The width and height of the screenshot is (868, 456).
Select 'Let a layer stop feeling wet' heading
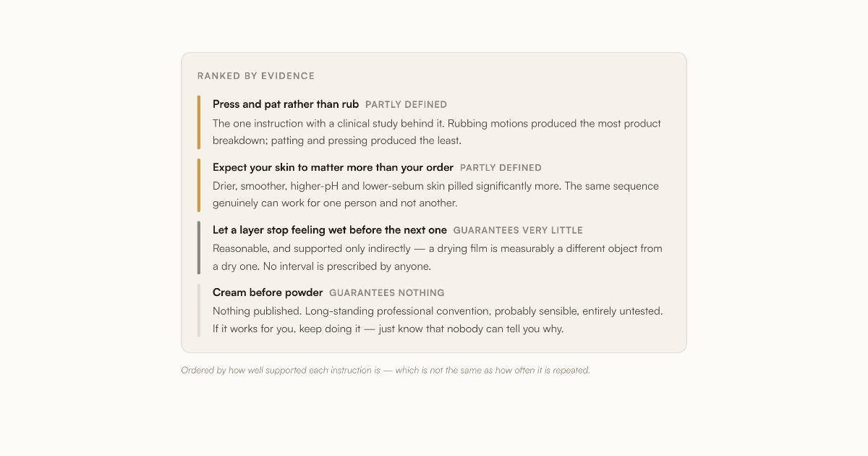[x=330, y=230]
